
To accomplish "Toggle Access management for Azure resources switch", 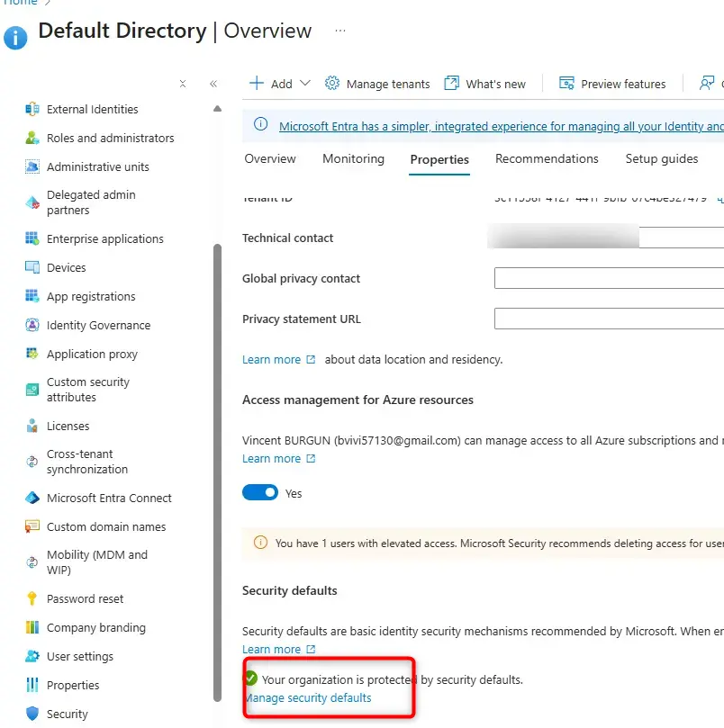I will [260, 493].
